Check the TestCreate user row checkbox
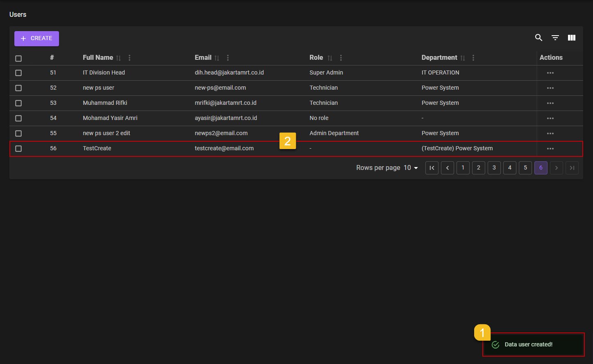593x364 pixels. (18, 149)
